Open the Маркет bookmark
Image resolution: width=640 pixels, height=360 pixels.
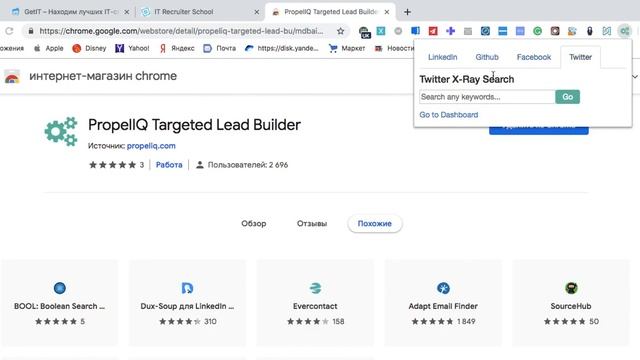tap(347, 48)
